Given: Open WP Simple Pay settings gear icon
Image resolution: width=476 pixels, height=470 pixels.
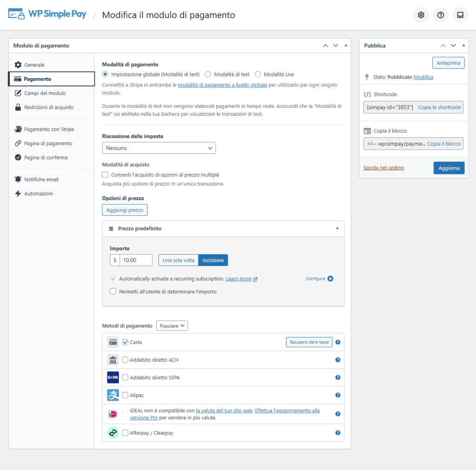Looking at the screenshot, I should [421, 14].
